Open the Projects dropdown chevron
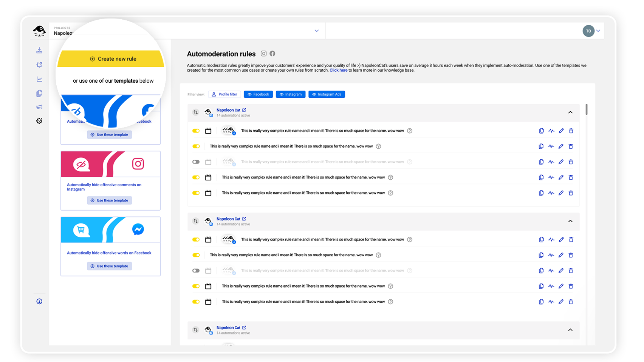This screenshot has width=644, height=362. point(317,31)
